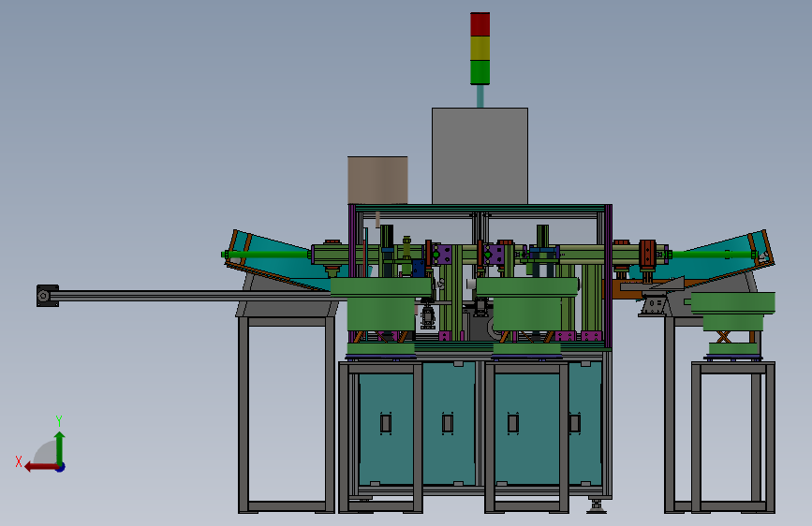The height and width of the screenshot is (526, 812).
Task: Select the red lamp of the signal tower
Action: (480, 24)
